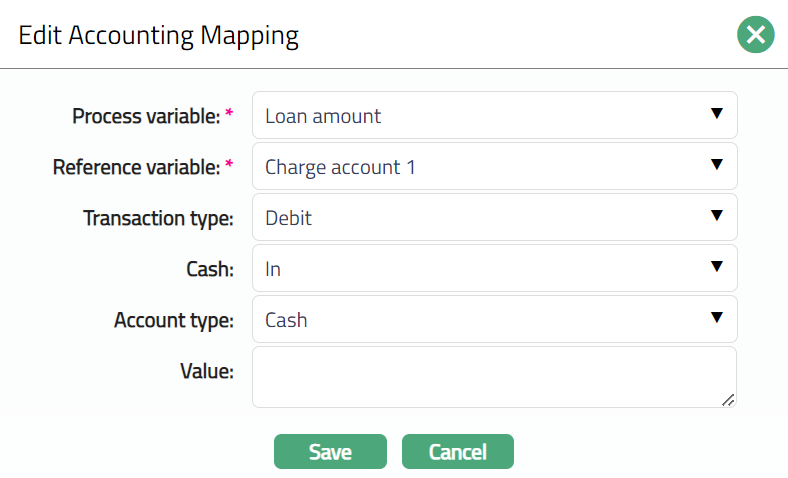Expand the Account type dropdown showing Cash
The width and height of the screenshot is (788, 478).
(x=480, y=320)
